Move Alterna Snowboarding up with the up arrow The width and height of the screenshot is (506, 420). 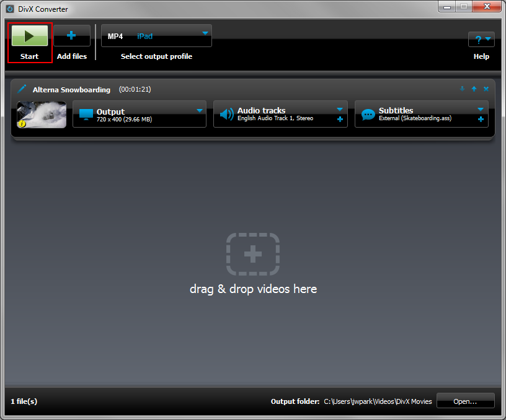coord(474,89)
